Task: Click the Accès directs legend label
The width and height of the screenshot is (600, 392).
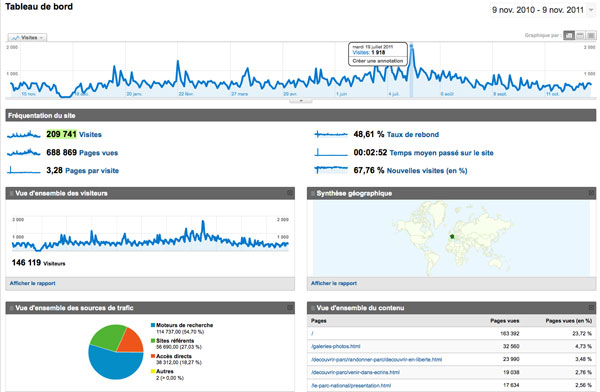Action: tap(174, 356)
